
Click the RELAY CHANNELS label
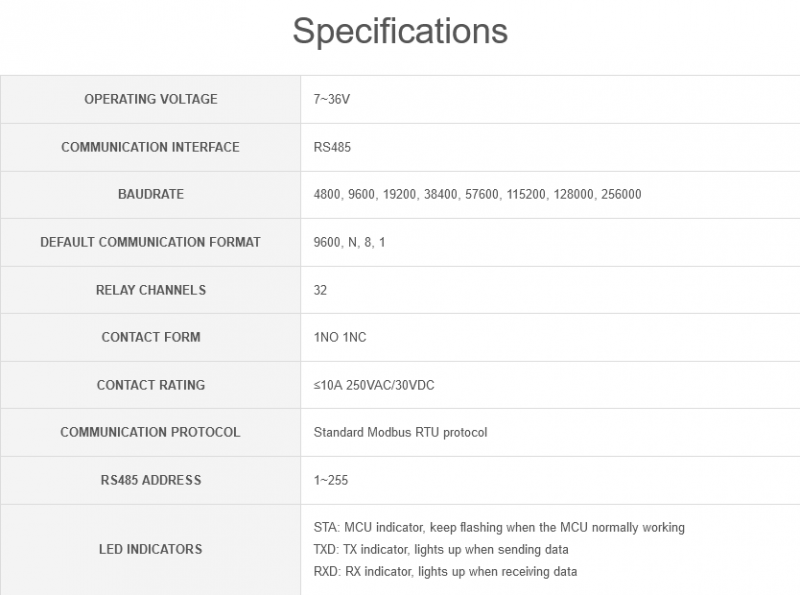[x=150, y=290]
